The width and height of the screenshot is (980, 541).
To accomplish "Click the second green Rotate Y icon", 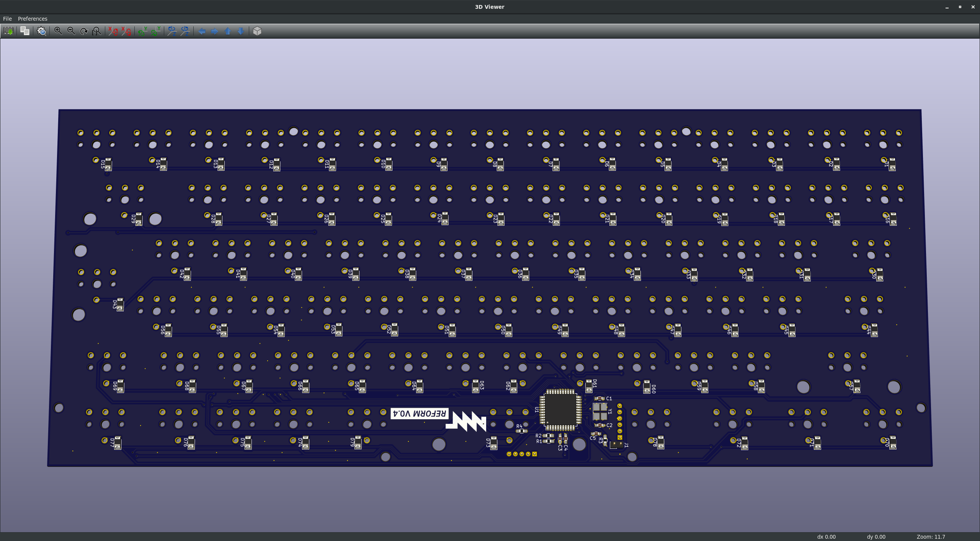I will (x=156, y=31).
